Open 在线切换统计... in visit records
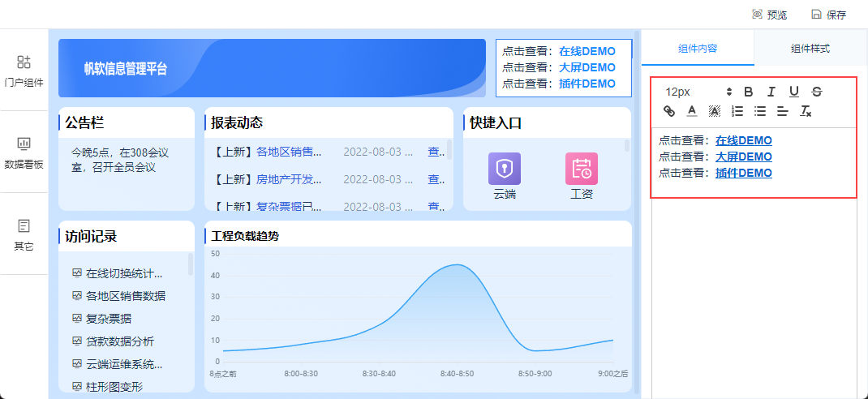Screen dimensions: 868x399 click(x=125, y=273)
